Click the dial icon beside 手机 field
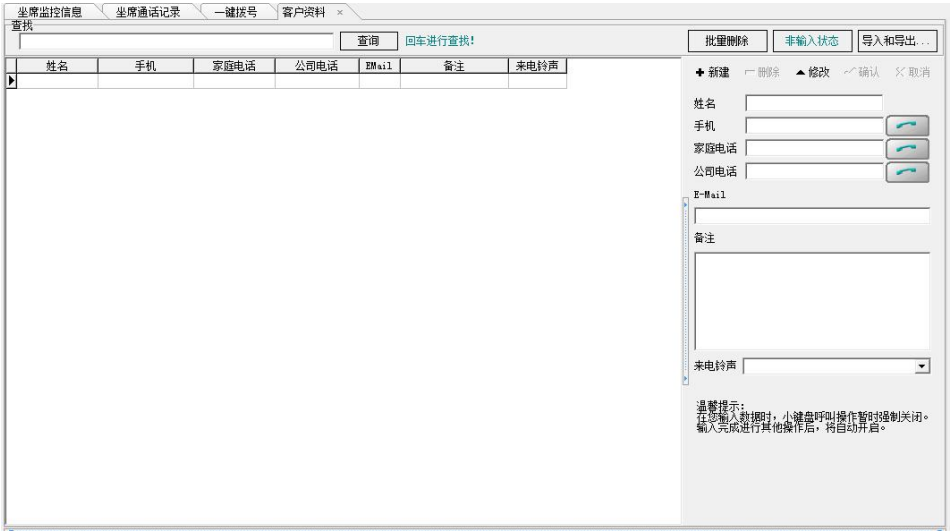The height and width of the screenshot is (531, 950). [x=907, y=126]
